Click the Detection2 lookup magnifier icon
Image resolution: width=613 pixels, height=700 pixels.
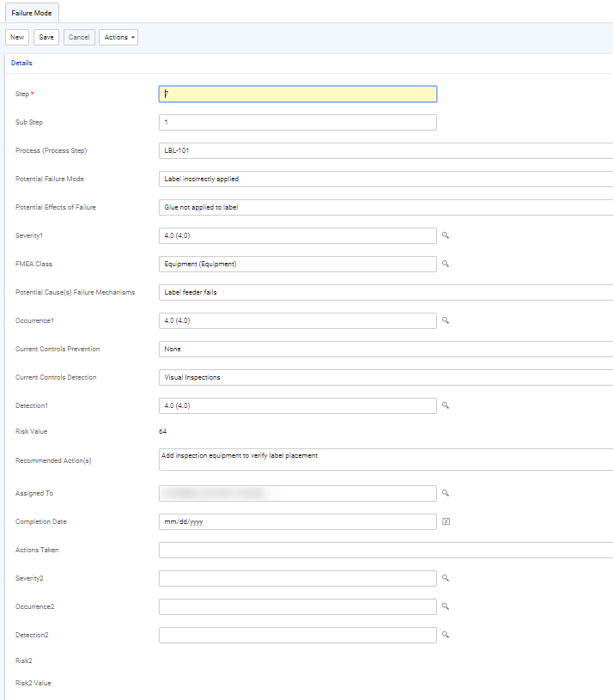pos(445,635)
